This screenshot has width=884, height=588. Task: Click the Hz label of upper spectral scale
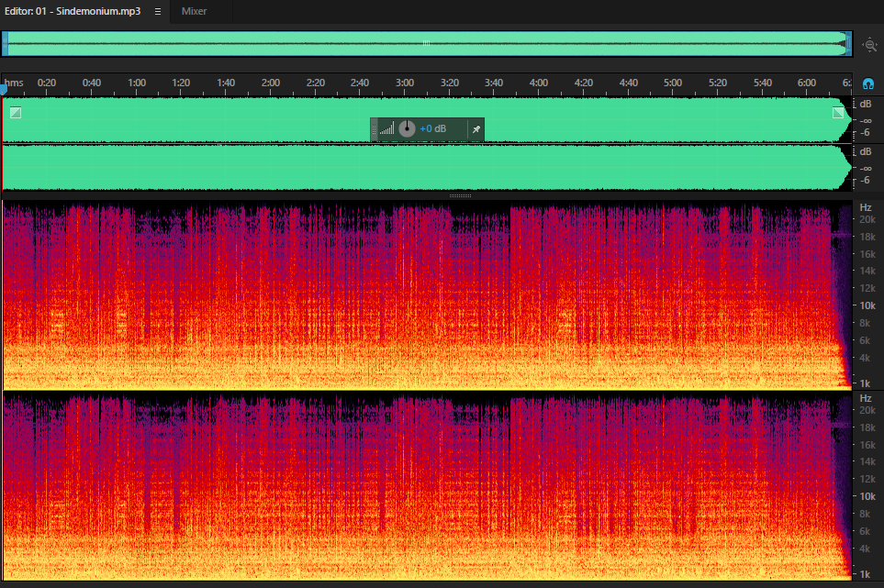point(866,208)
